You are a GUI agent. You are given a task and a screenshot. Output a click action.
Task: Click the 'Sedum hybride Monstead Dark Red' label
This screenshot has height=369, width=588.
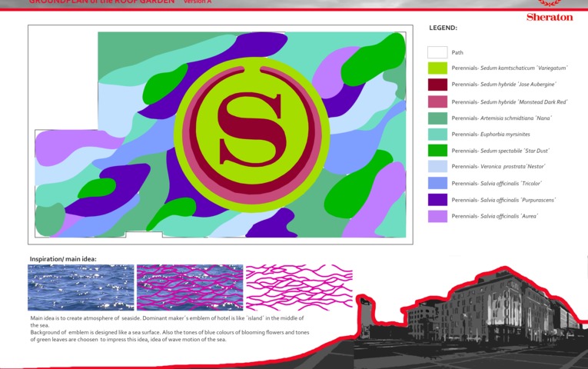tap(510, 102)
